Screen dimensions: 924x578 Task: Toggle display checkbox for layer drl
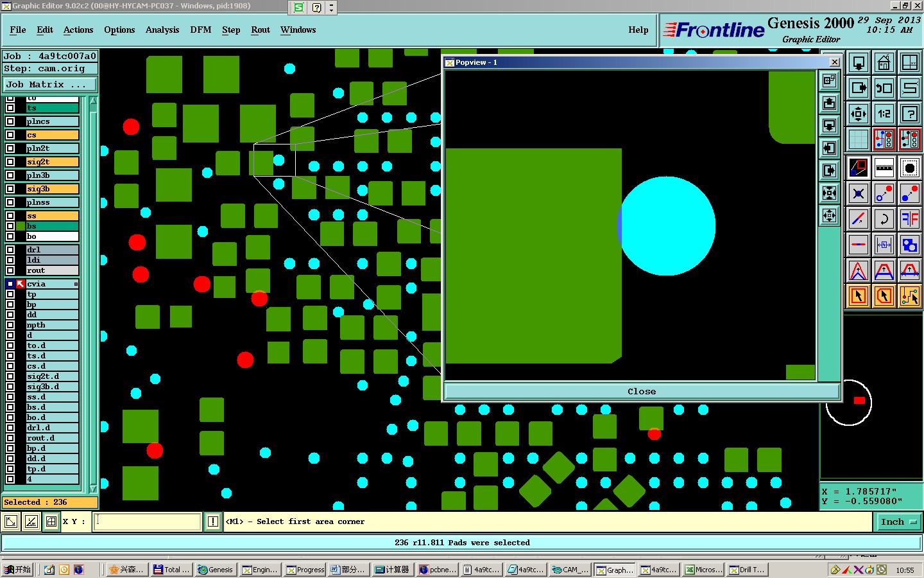click(10, 250)
